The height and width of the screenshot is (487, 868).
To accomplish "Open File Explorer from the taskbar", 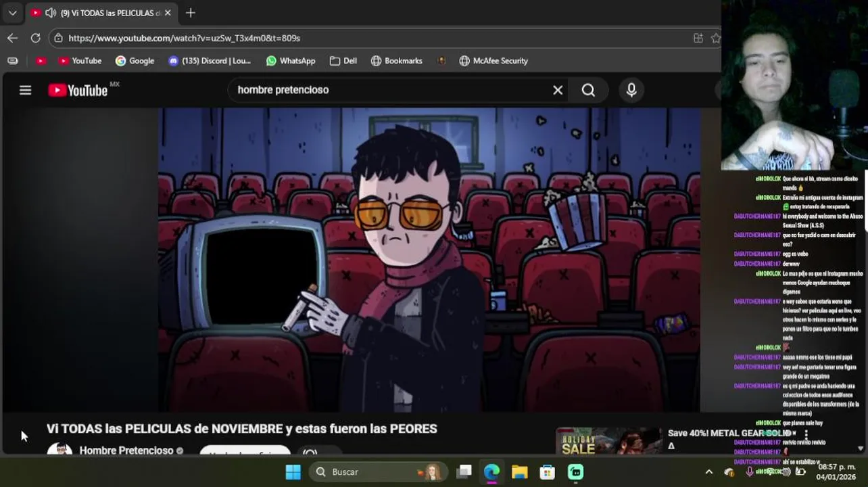I will pyautogui.click(x=519, y=472).
